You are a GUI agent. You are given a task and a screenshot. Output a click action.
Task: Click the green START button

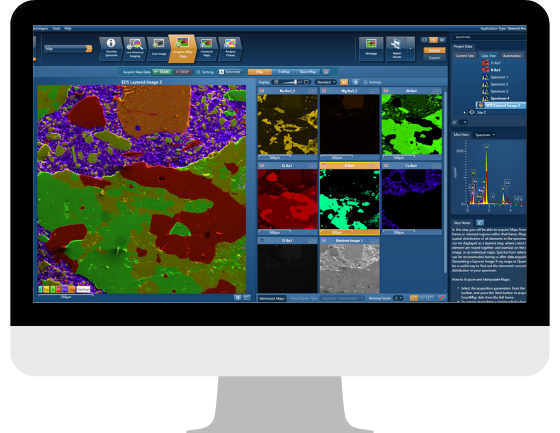point(162,72)
